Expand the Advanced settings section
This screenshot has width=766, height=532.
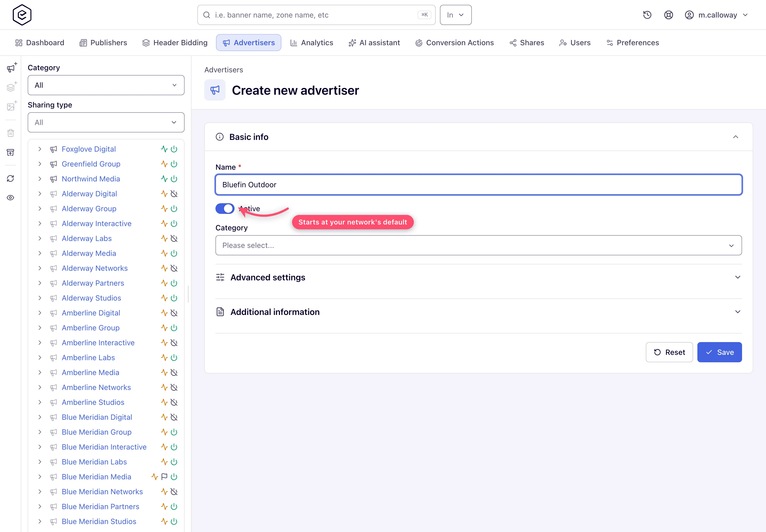pos(478,277)
